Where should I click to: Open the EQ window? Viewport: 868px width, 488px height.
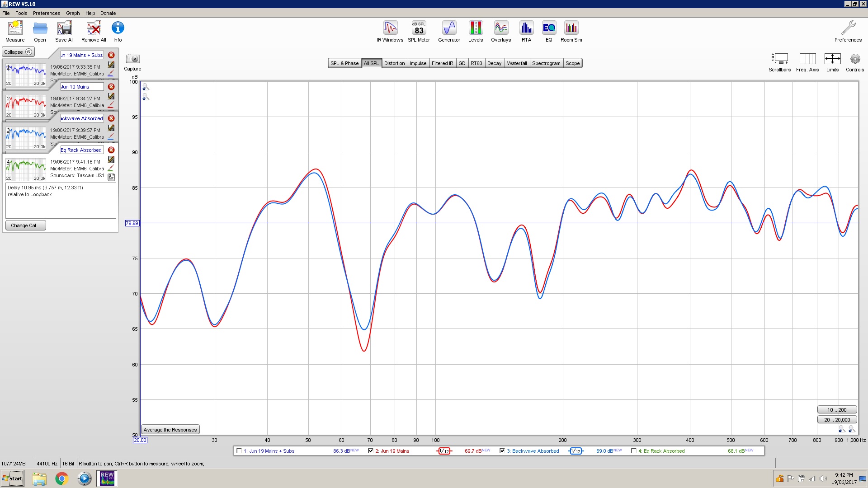click(x=549, y=32)
